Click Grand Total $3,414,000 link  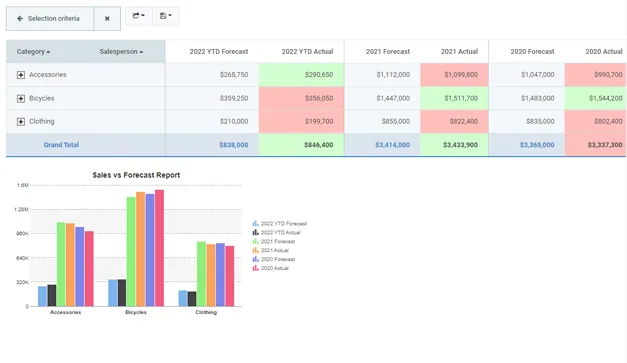(392, 145)
